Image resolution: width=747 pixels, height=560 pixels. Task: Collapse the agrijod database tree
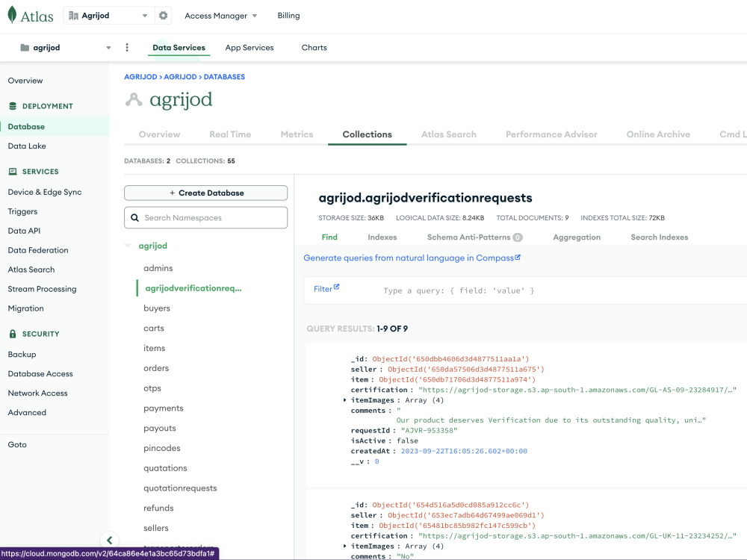(x=127, y=245)
